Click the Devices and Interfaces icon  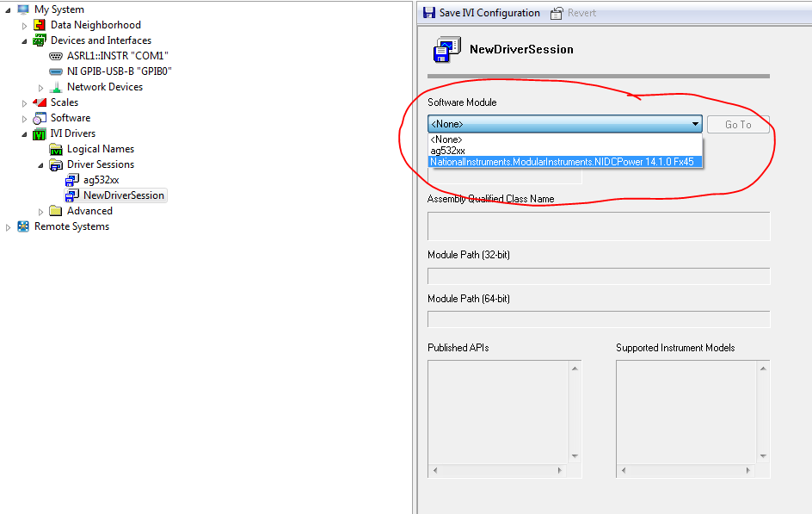(40, 40)
